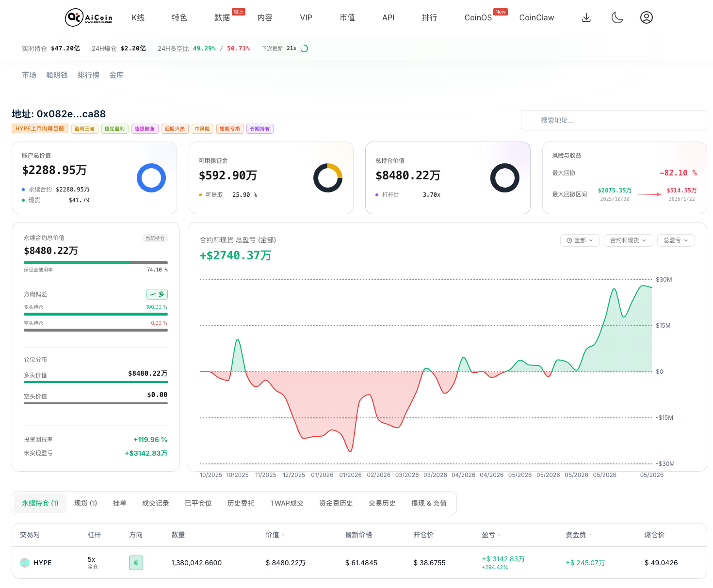Viewport: 713px width, 588px height.
Task: Select the TWAP成交 tab
Action: point(287,503)
